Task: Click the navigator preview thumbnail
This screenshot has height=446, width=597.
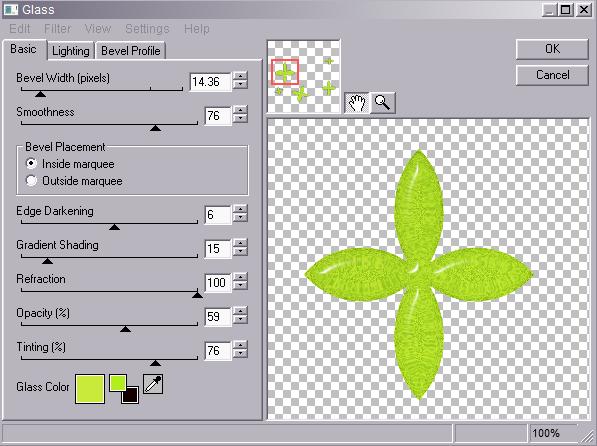Action: (304, 76)
